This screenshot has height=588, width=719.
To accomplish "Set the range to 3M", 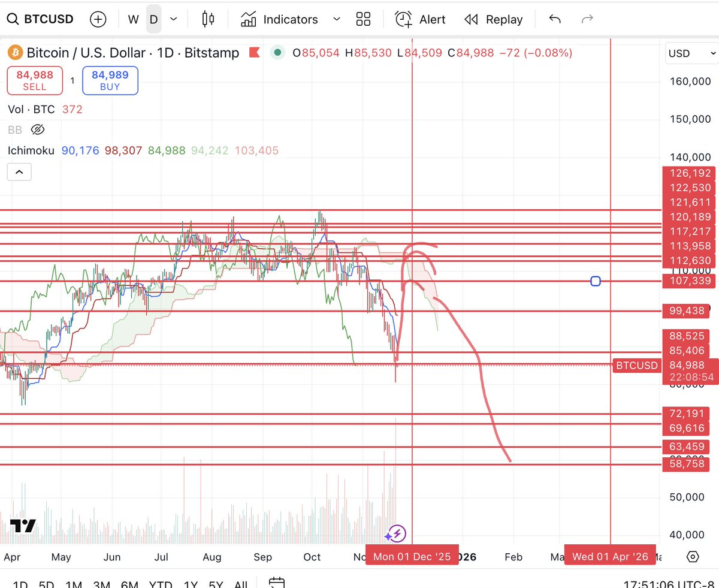I will pyautogui.click(x=102, y=583).
